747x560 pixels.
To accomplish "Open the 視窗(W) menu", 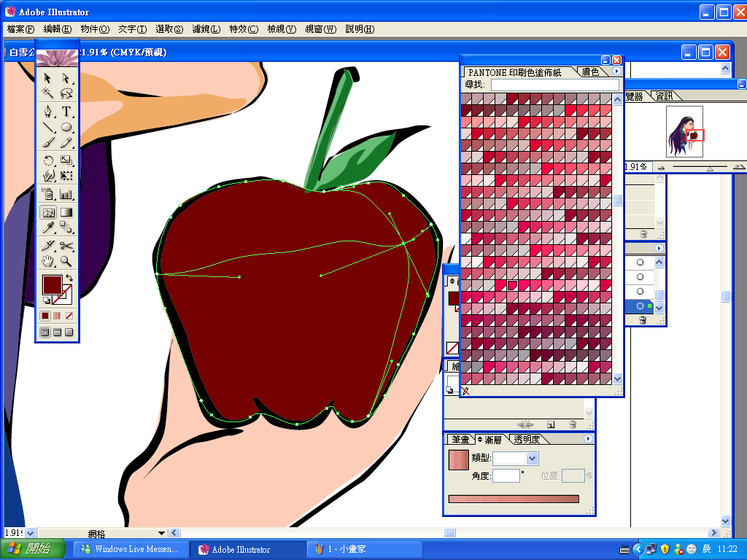I will click(x=321, y=29).
